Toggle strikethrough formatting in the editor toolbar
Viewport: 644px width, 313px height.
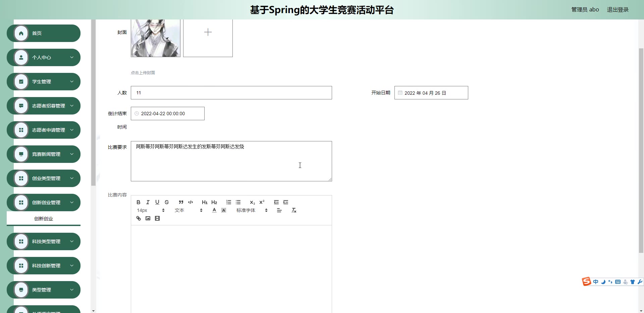[167, 202]
